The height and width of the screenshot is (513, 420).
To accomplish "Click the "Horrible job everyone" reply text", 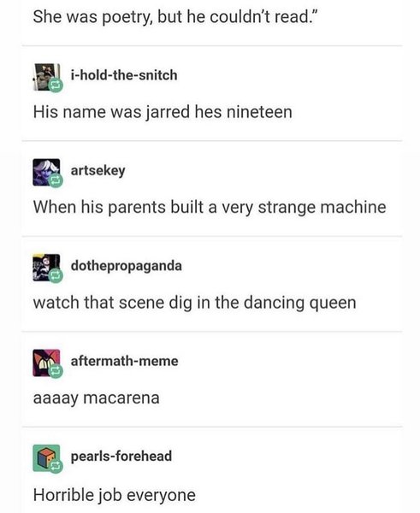I will click(x=115, y=495).
